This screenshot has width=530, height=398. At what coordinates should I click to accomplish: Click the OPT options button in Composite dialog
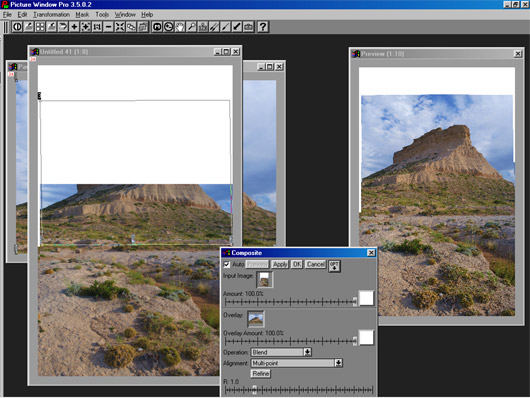coord(334,266)
